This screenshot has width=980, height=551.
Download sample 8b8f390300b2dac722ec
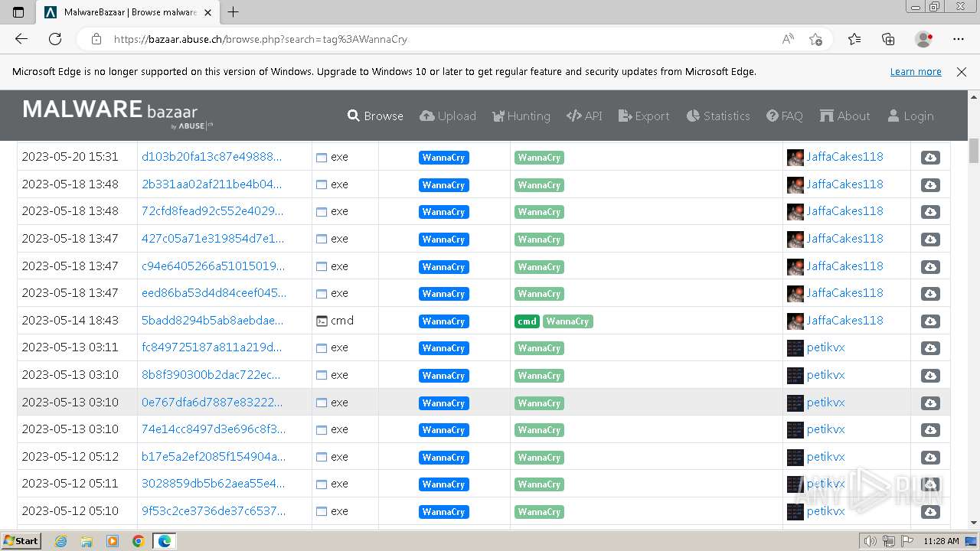(x=930, y=376)
